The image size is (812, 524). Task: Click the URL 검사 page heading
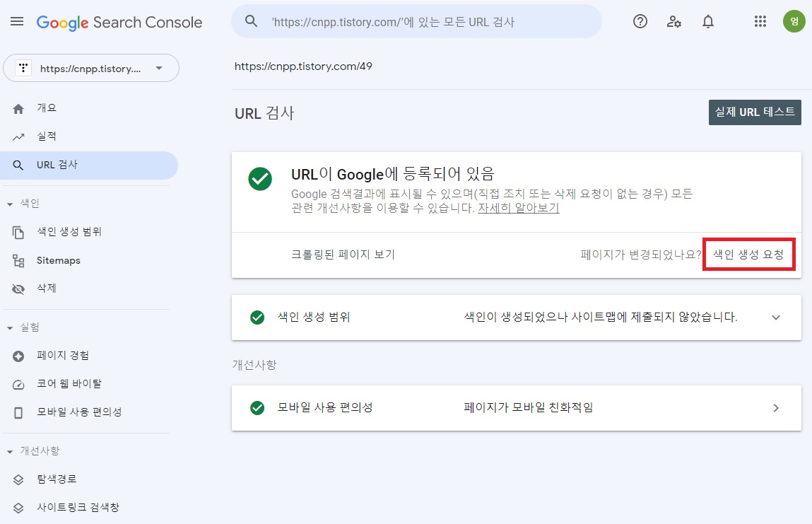[x=264, y=113]
